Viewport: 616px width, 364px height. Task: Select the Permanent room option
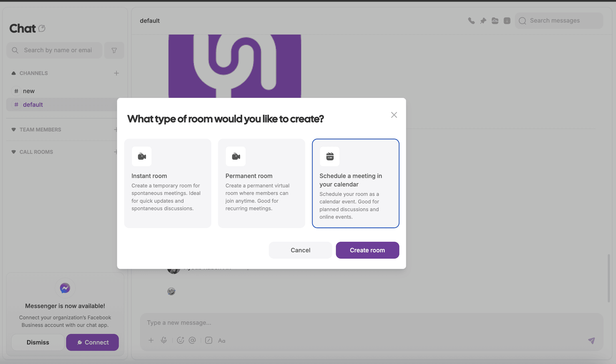pos(261,183)
